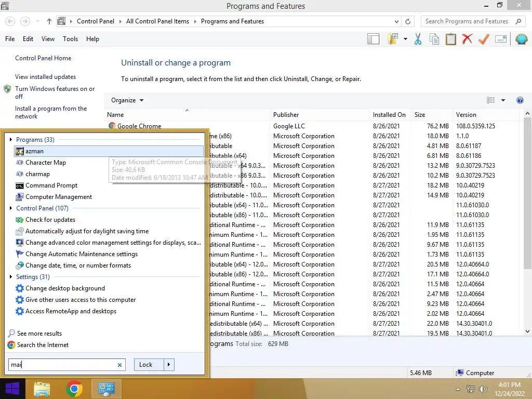This screenshot has height=399, width=532.
Task: Open folder options dropdown arrow in toolbar
Action: point(405,39)
